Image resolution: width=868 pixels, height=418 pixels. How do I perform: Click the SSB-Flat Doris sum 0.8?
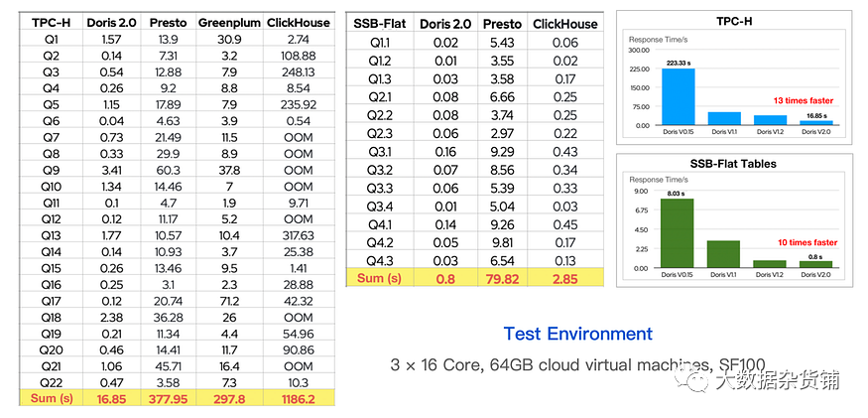tap(445, 278)
